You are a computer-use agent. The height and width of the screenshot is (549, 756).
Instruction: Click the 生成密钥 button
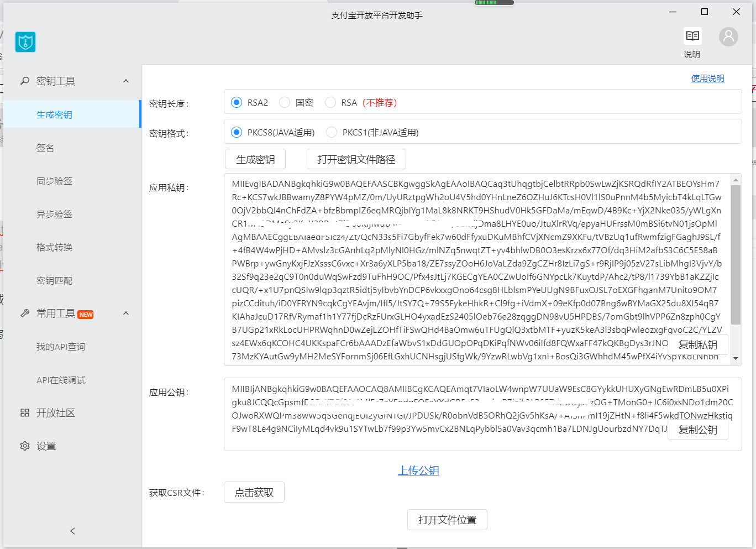tap(255, 159)
